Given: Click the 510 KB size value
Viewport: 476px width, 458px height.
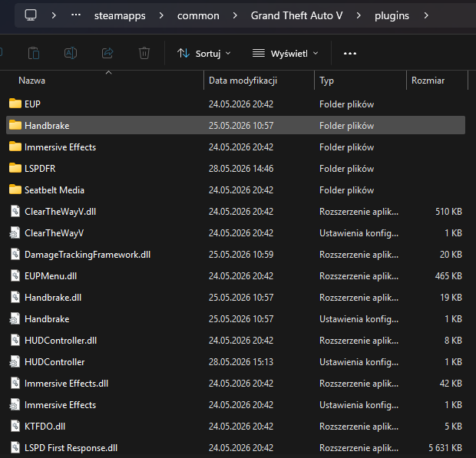Looking at the screenshot, I should click(x=448, y=212).
